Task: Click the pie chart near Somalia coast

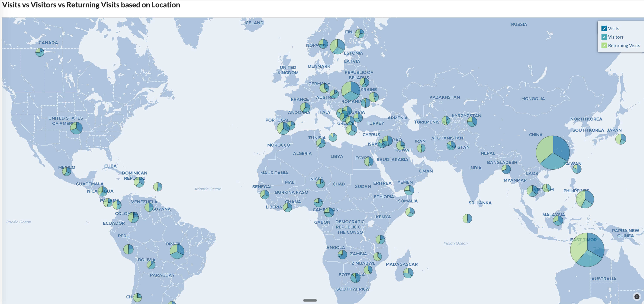Action: (410, 212)
